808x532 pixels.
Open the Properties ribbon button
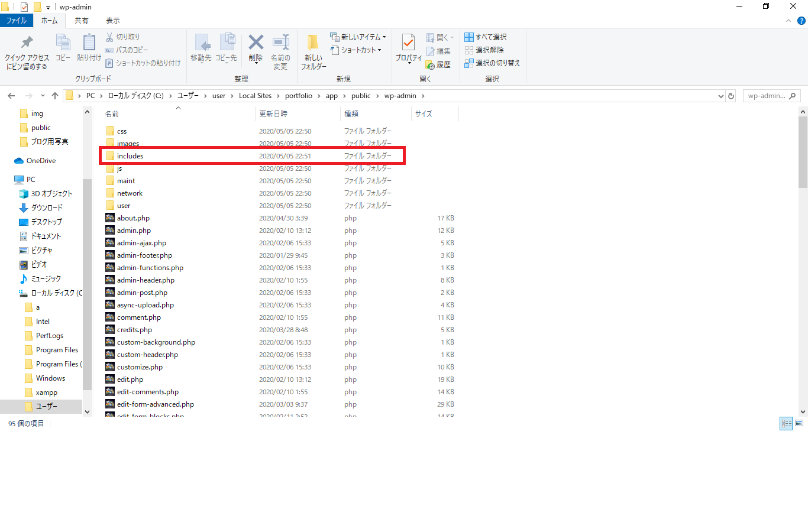[x=409, y=48]
